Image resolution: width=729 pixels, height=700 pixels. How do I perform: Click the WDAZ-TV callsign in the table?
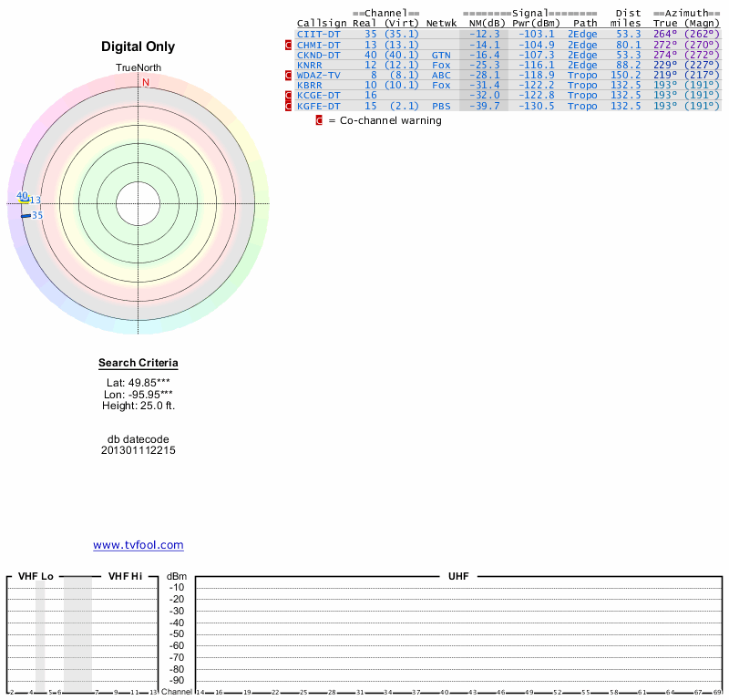(x=318, y=75)
